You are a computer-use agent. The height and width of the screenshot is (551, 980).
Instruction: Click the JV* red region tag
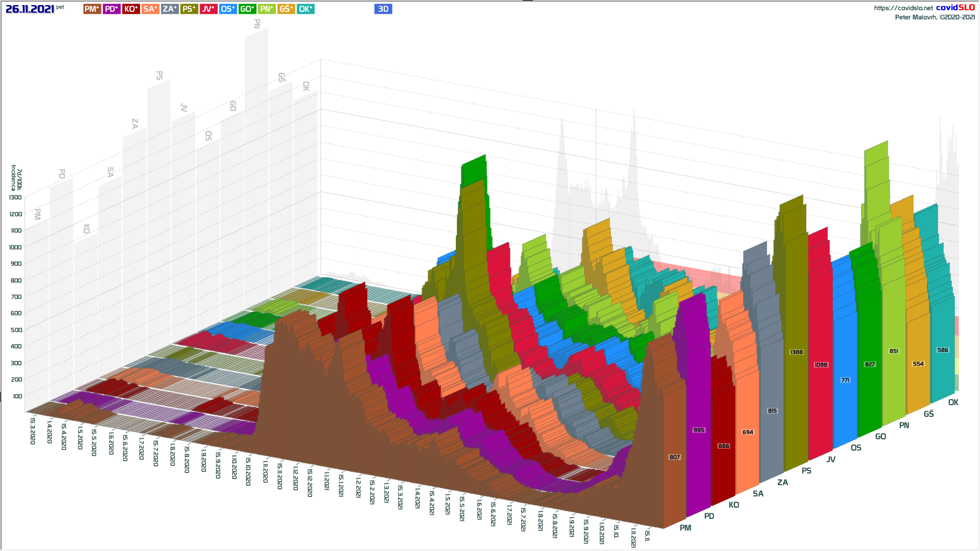coord(208,9)
